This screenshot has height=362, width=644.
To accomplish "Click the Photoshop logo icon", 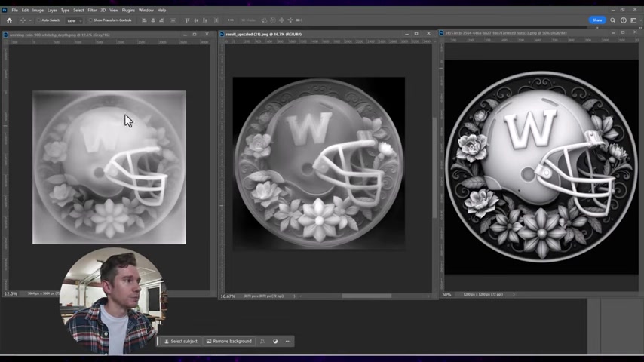I will click(x=5, y=10).
